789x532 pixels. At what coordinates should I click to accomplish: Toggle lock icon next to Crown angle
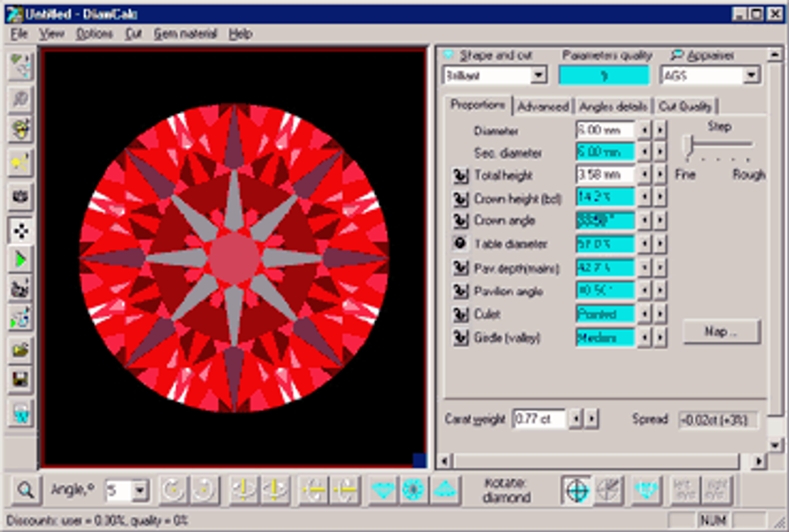(x=460, y=220)
